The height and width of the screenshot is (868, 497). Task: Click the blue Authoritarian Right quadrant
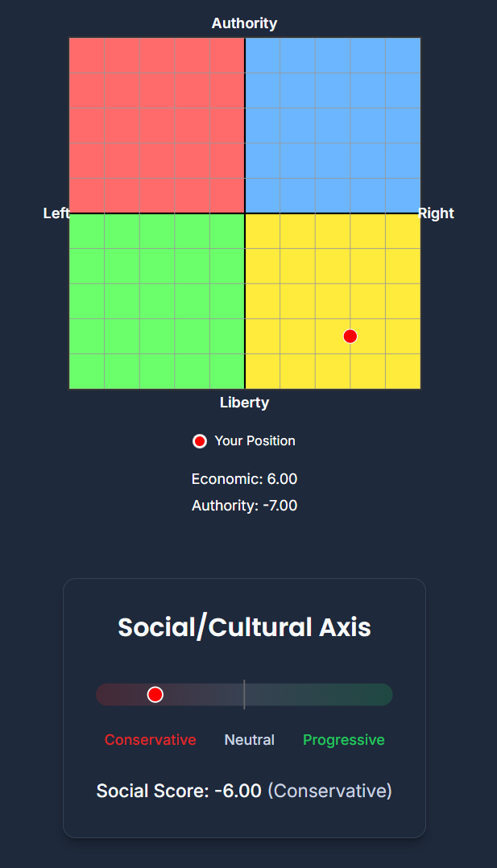click(333, 125)
